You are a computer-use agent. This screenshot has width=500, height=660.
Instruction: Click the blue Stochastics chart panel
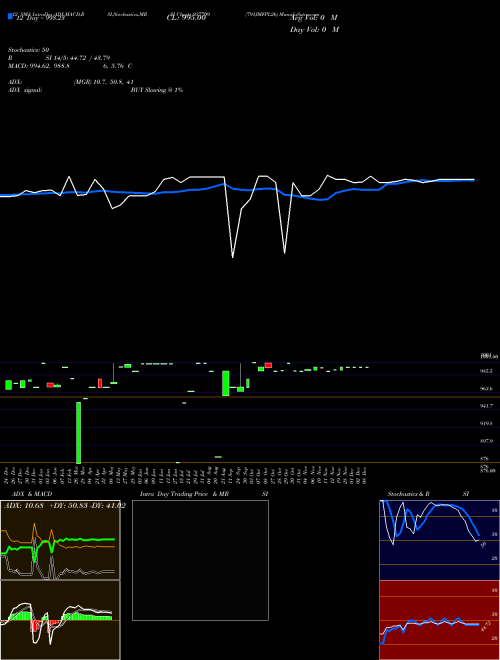coord(439,540)
